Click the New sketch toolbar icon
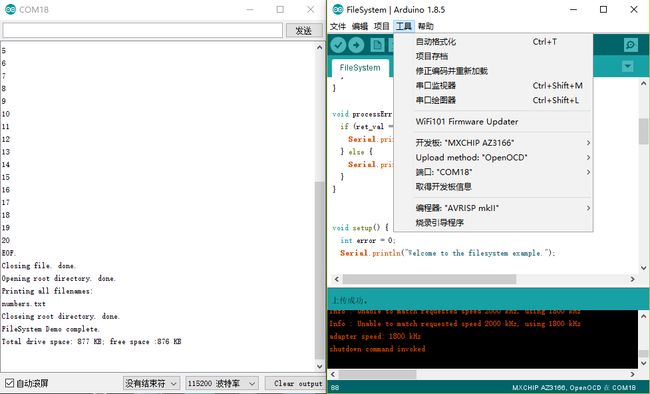The image size is (650, 394). pyautogui.click(x=377, y=45)
